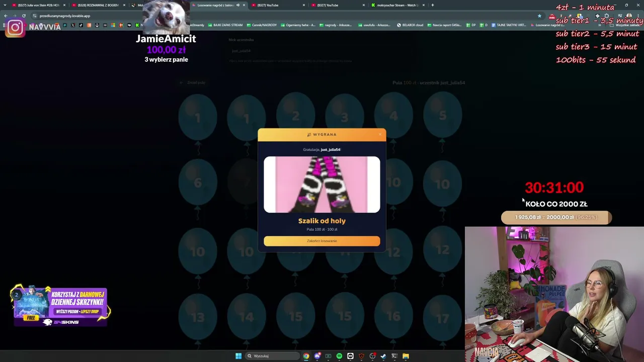
Task: Click the donation goal progress bar
Action: [556, 217]
